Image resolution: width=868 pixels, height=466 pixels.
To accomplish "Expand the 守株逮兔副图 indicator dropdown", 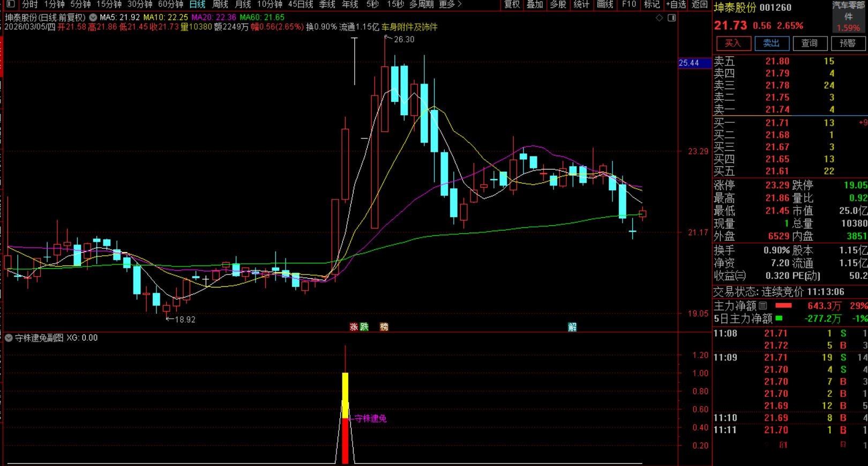I will (x=9, y=338).
